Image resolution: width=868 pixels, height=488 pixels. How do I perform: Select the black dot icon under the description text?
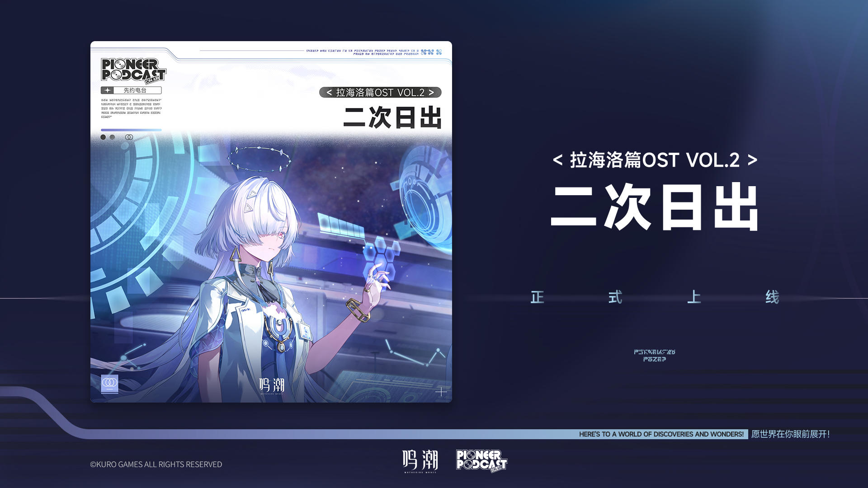click(x=103, y=136)
